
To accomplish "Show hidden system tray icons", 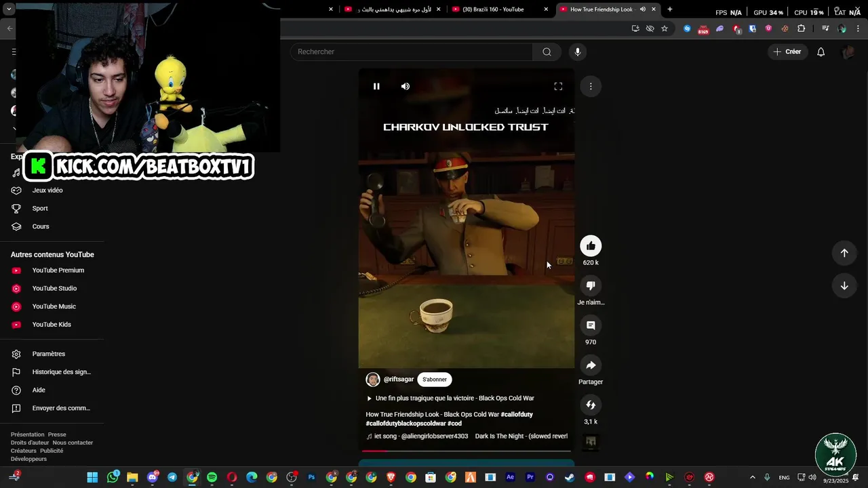I will 752,477.
